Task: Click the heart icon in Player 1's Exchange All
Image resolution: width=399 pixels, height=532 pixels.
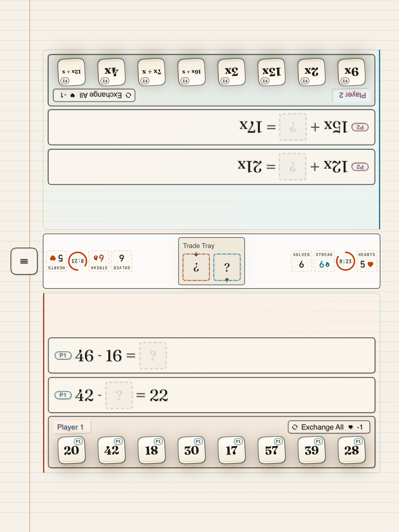Action: pyautogui.click(x=351, y=427)
